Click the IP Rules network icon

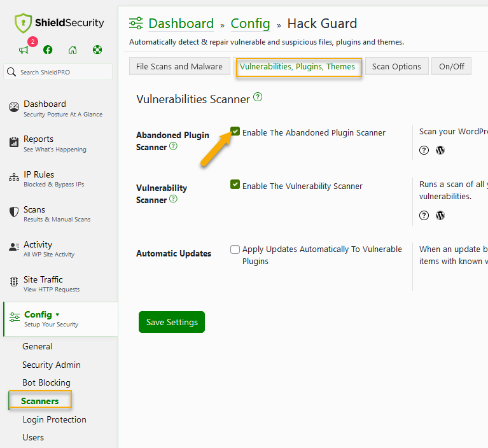(14, 177)
